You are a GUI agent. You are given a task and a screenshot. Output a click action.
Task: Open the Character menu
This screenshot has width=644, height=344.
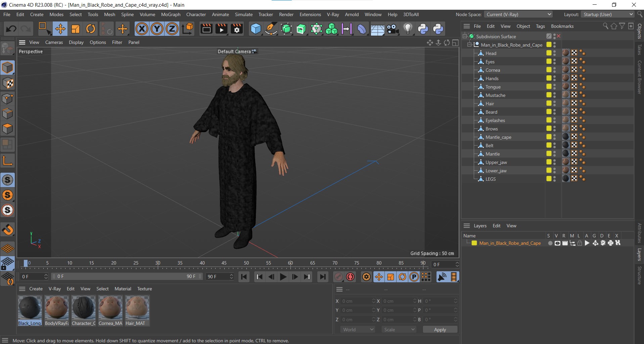click(x=196, y=14)
